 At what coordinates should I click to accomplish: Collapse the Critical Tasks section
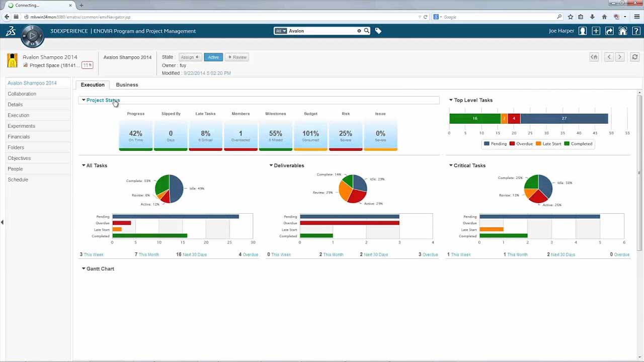(x=451, y=165)
